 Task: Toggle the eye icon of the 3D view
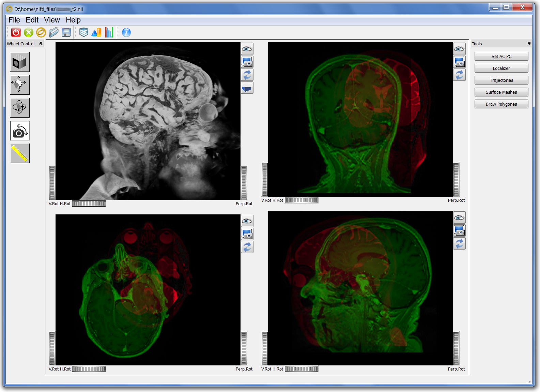click(x=247, y=49)
